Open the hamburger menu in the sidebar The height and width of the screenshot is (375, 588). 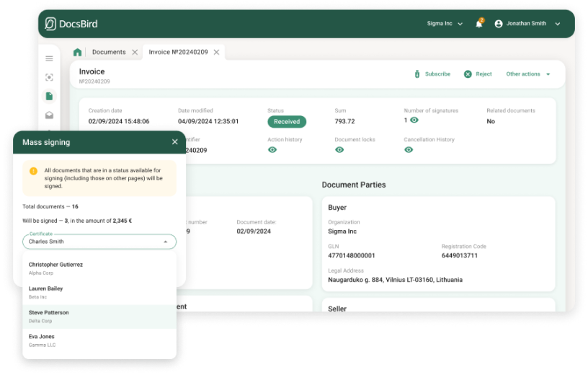[49, 58]
